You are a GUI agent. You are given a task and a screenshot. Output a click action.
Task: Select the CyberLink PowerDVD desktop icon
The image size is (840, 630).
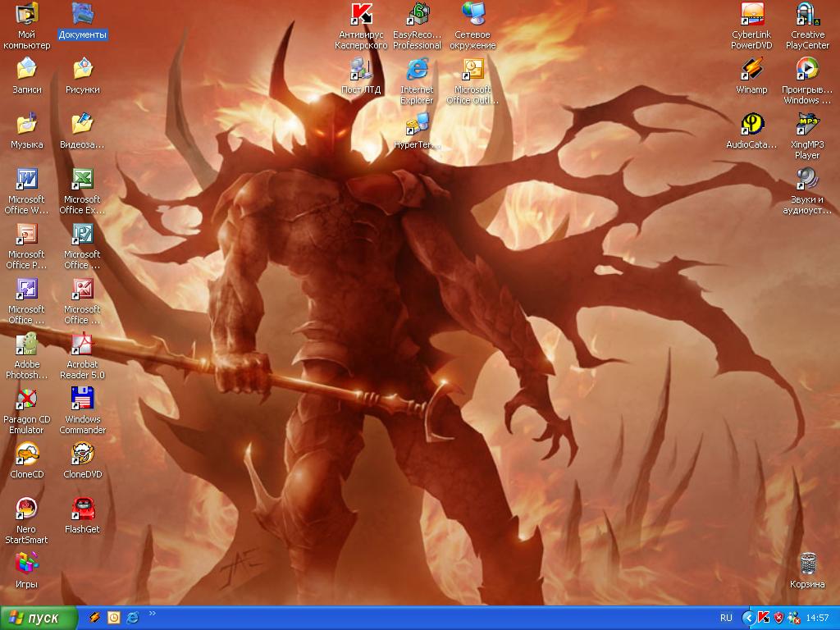(751, 15)
